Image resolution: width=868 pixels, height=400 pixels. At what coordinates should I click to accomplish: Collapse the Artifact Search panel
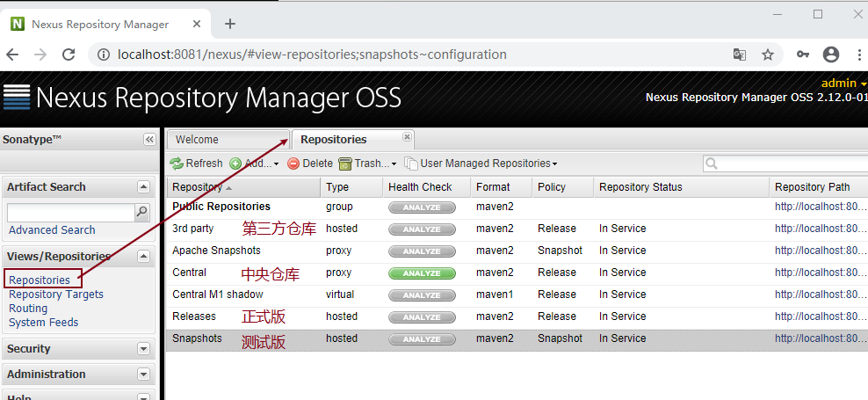(x=143, y=187)
